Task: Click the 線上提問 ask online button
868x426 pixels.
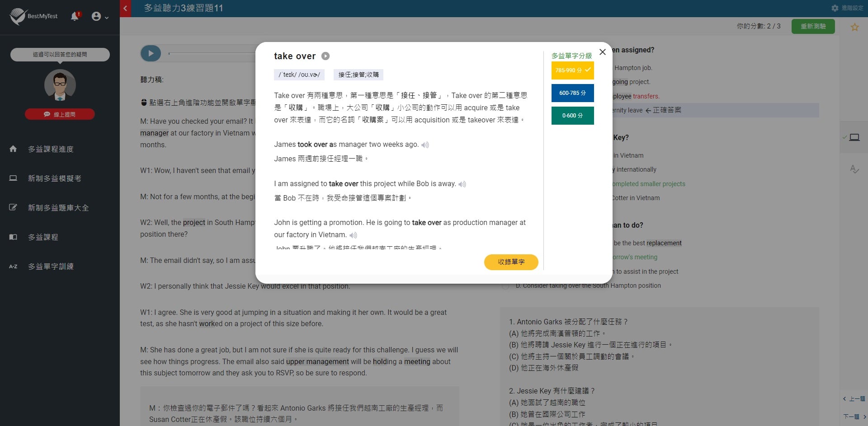Action: tap(60, 114)
